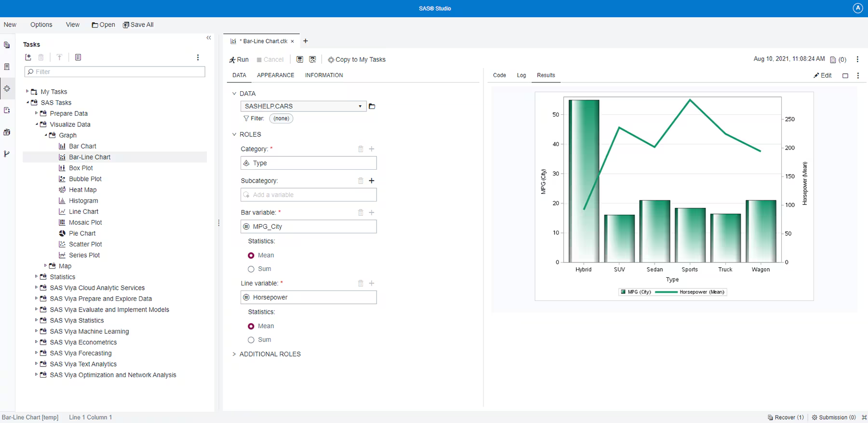The height and width of the screenshot is (423, 868).
Task: Expand the ADDITIONAL ROLES section
Action: 234,354
